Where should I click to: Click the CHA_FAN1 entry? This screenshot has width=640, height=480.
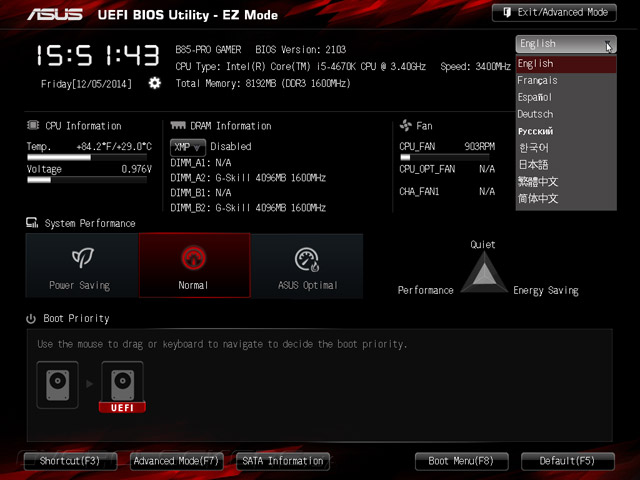click(447, 191)
